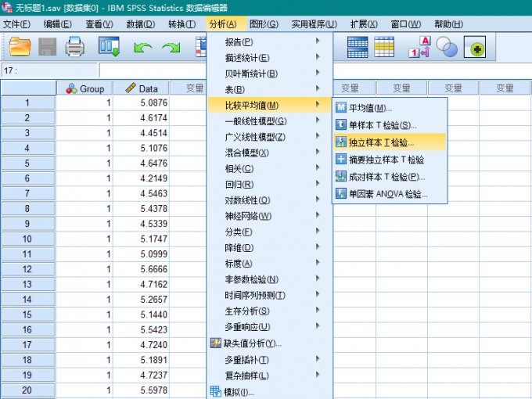Select row header number 20
Viewport: 532px width, 399px height.
[28, 390]
